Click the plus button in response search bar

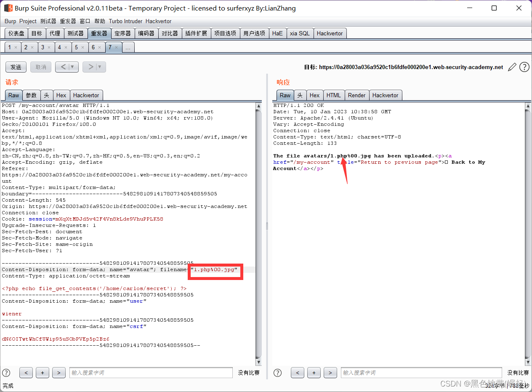[x=314, y=373]
